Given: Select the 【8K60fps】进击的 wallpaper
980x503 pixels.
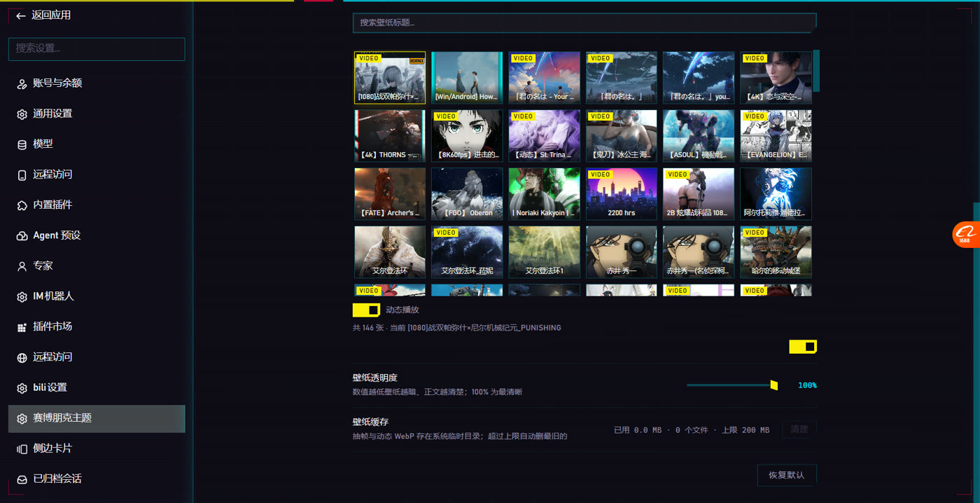Looking at the screenshot, I should pos(467,136).
